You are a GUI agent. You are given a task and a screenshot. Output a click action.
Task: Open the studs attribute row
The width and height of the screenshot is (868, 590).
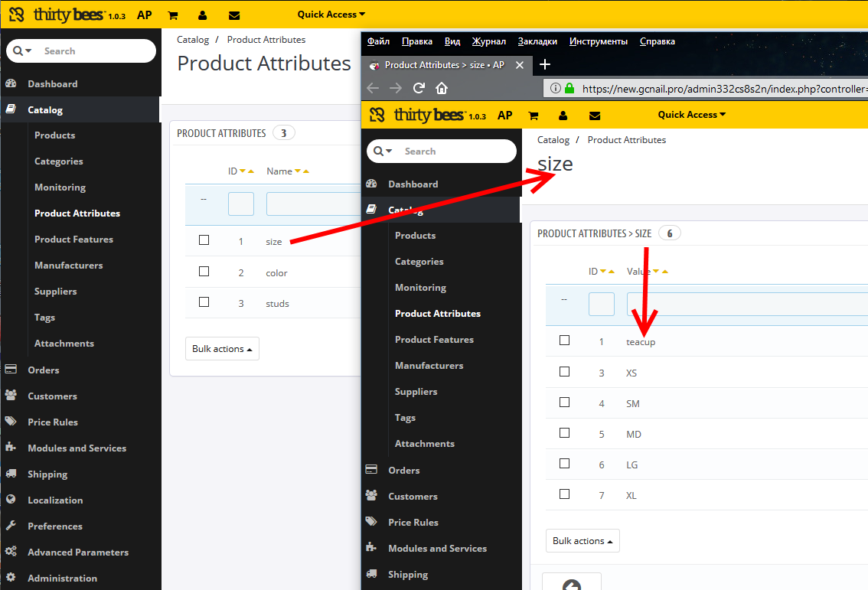click(277, 304)
